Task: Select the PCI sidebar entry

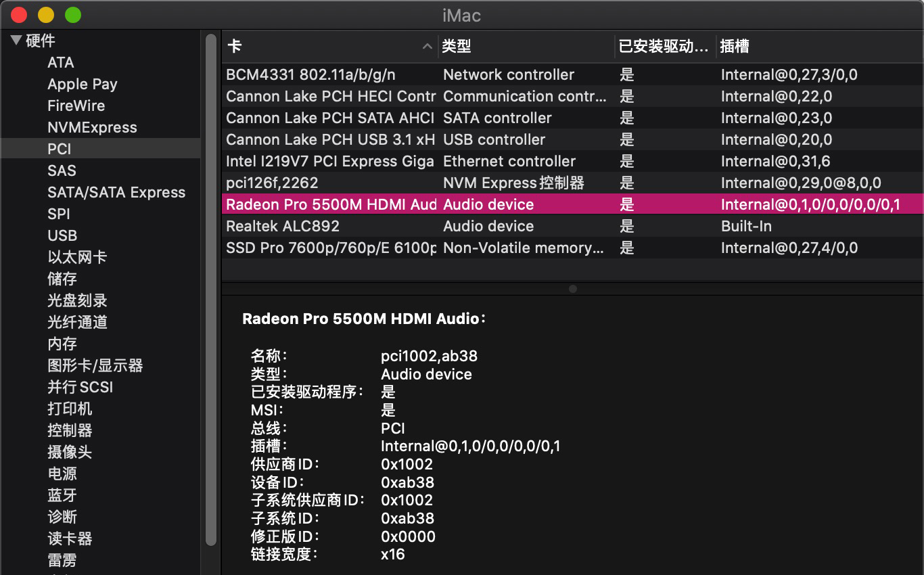Action: tap(60, 149)
